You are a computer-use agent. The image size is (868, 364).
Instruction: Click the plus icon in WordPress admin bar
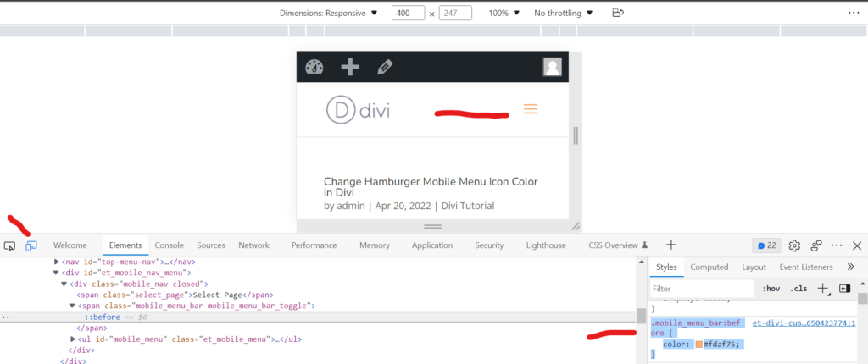pos(349,68)
